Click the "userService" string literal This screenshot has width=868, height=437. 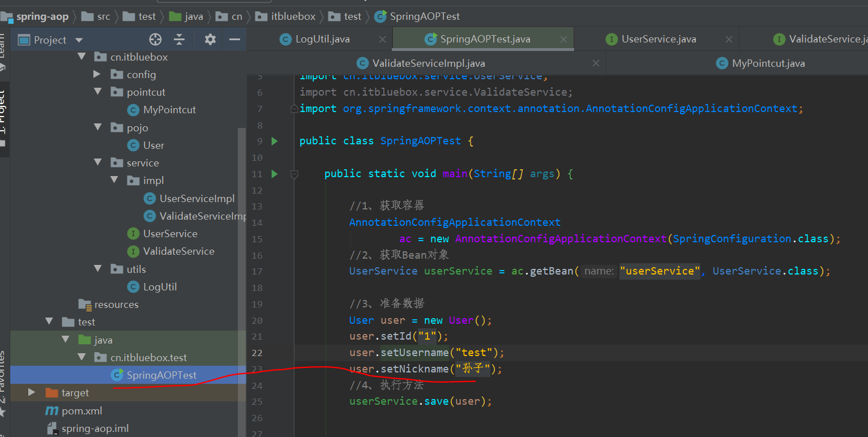(660, 271)
